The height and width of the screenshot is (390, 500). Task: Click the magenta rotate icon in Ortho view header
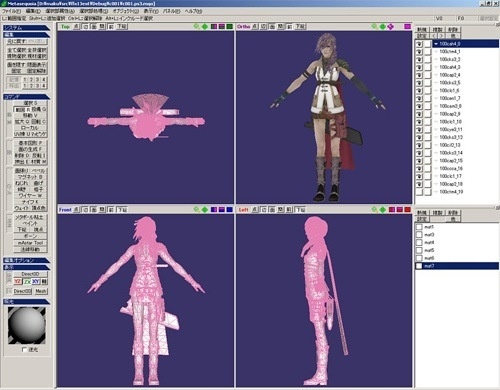click(x=391, y=26)
